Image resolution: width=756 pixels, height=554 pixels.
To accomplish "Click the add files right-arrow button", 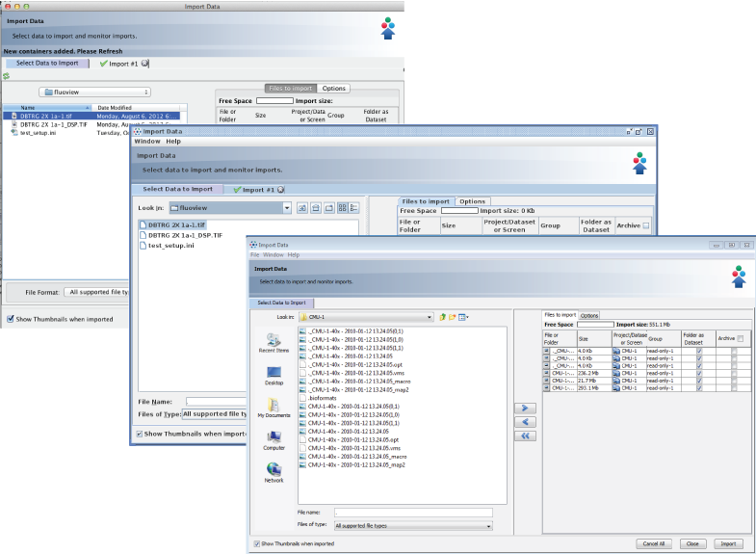I will click(x=525, y=409).
